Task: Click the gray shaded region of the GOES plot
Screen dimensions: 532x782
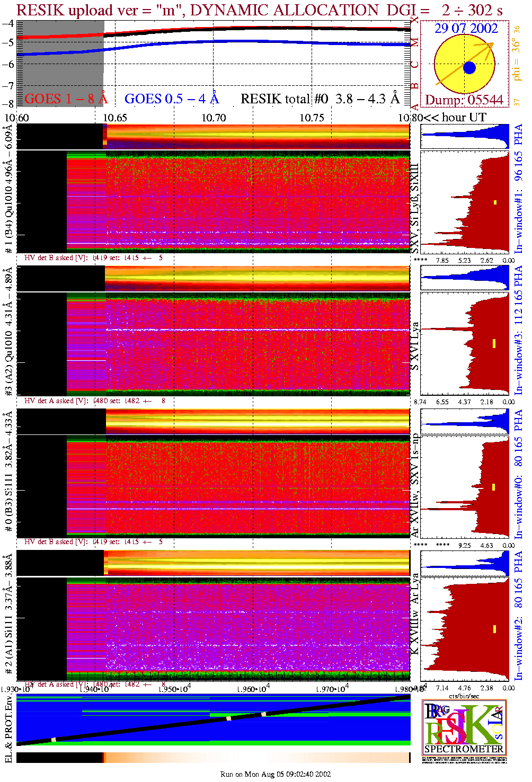Action: 60,64
